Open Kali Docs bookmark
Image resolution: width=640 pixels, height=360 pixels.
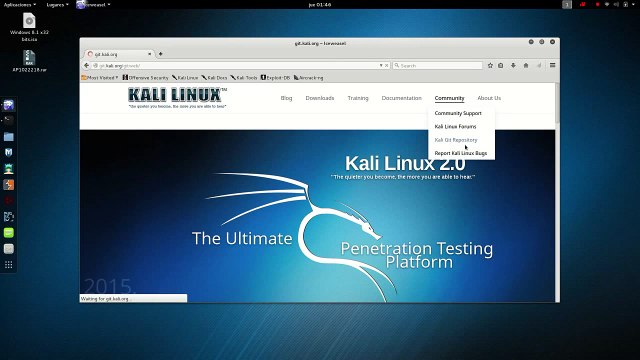(214, 78)
